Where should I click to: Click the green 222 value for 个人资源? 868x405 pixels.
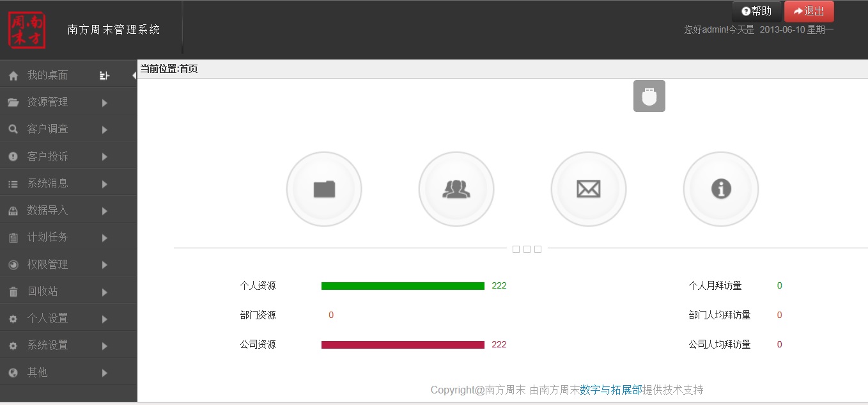[499, 286]
